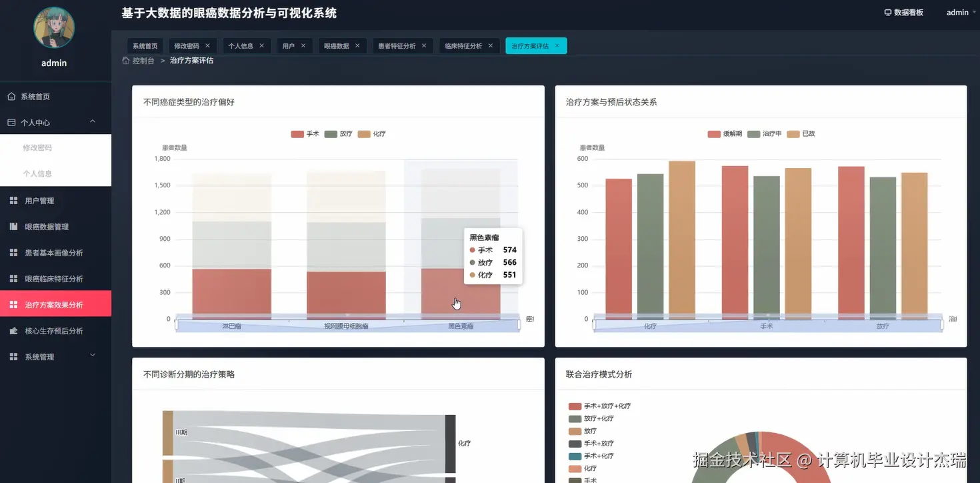980x483 pixels.
Task: Click the 已故 bar in 化疗 group
Action: [x=682, y=240]
